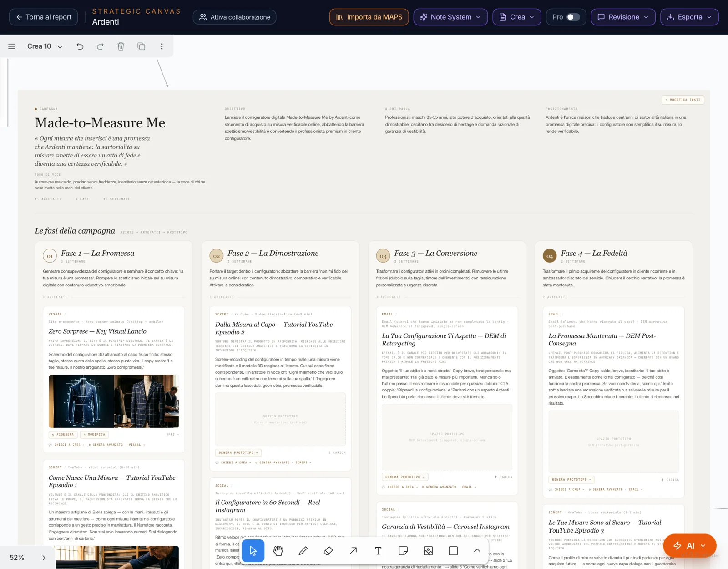
Task: Go back with Torna al report
Action: point(44,17)
